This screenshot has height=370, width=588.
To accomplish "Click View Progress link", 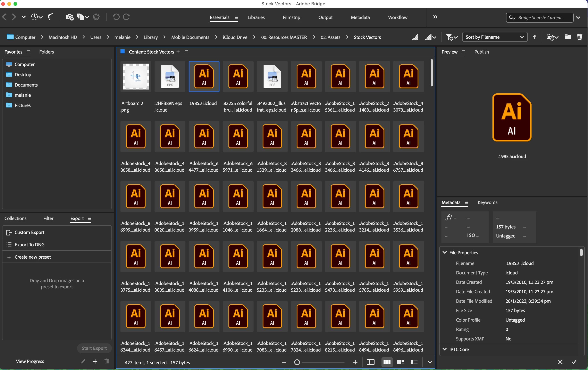I will coord(30,361).
